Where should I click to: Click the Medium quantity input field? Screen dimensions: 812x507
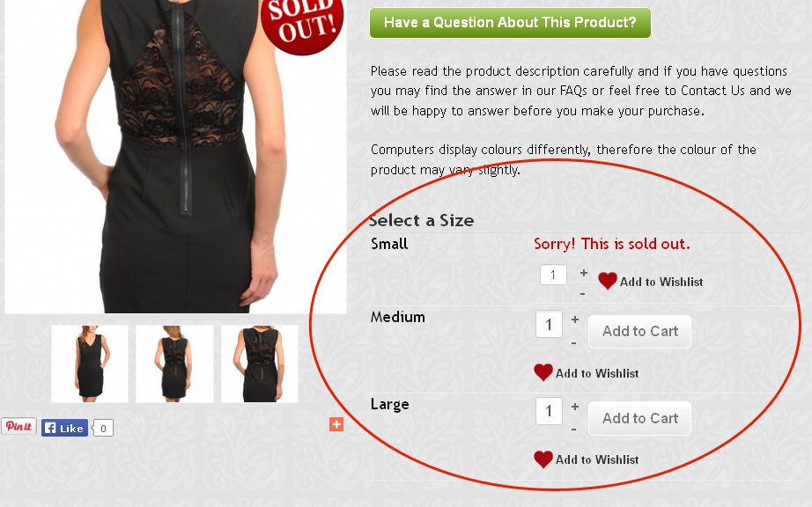[549, 325]
